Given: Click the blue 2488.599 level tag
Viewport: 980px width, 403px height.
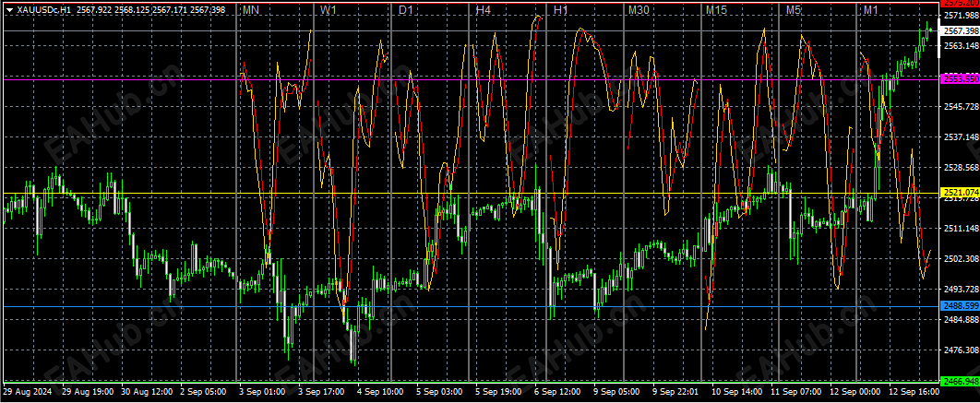Looking at the screenshot, I should (960, 306).
